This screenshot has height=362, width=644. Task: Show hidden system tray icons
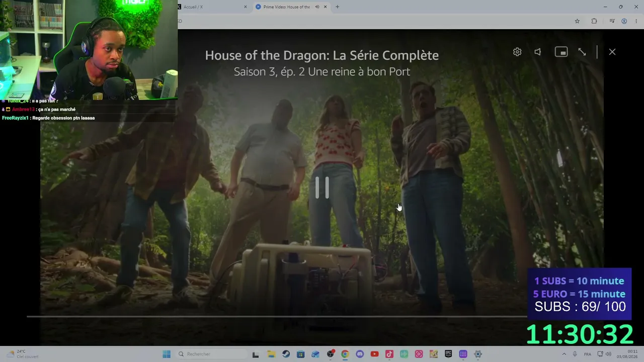[563, 354]
